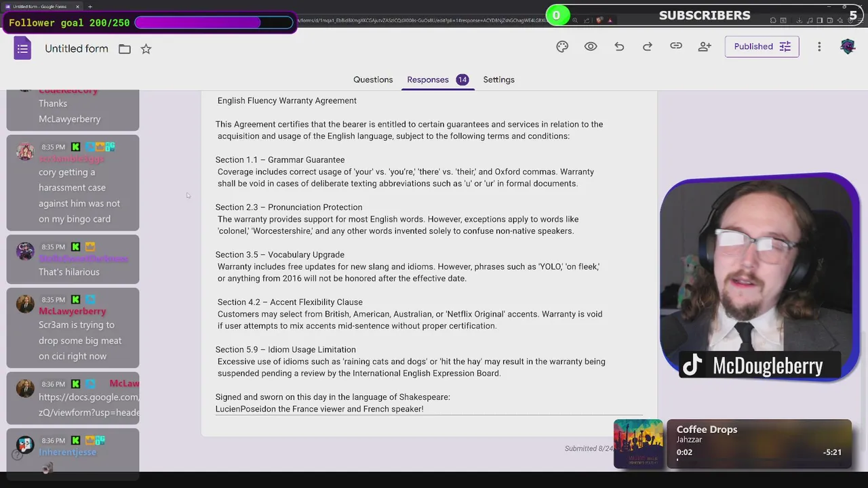Click the Jahzzar artist name
The height and width of the screenshot is (488, 868).
click(689, 440)
